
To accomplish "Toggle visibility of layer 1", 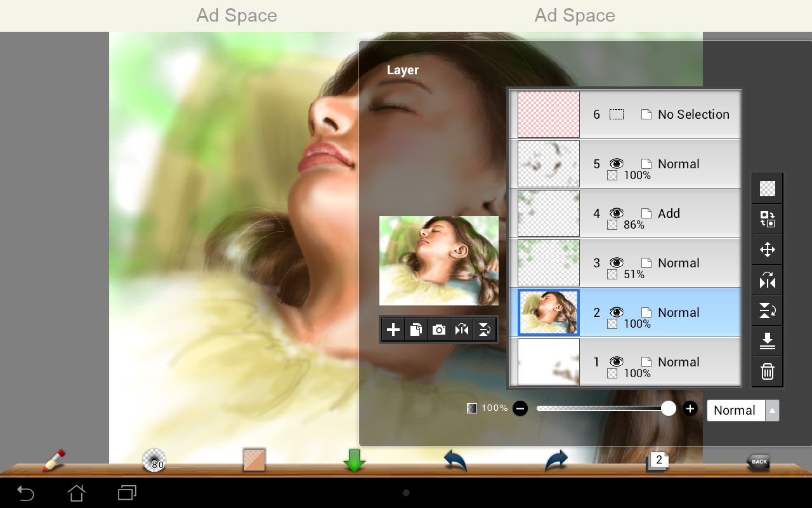I will [616, 362].
